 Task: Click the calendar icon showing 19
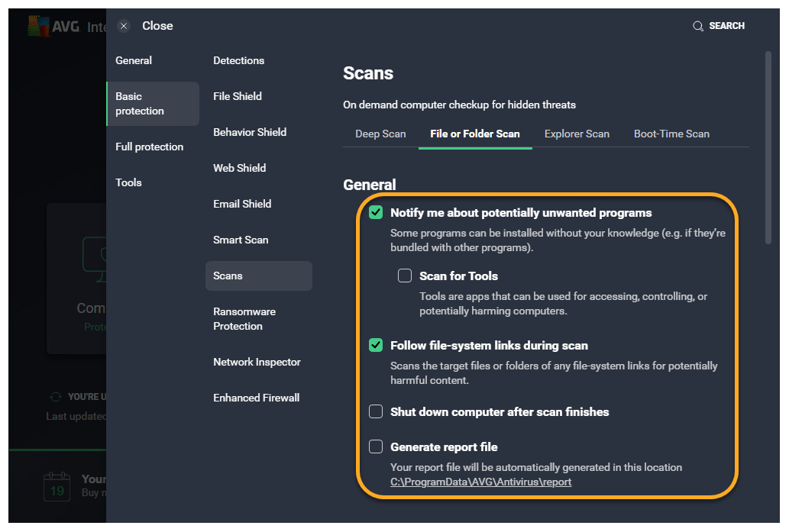point(57,486)
